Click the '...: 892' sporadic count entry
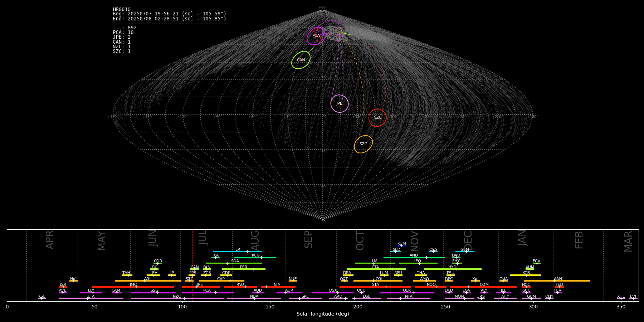The width and height of the screenshot is (644, 322). [x=125, y=28]
